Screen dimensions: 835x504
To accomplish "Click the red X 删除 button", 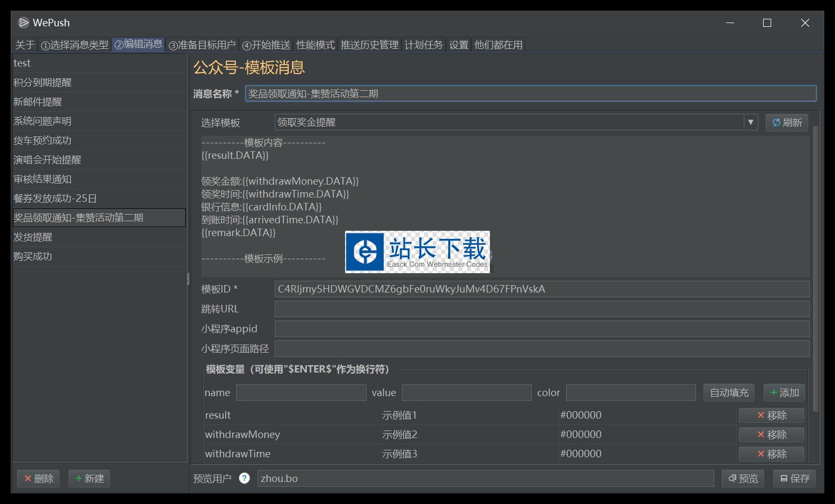I will 39,478.
